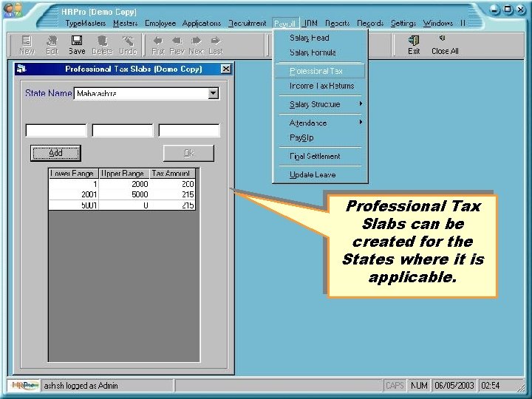Go to Next record arrow

[x=196, y=45]
